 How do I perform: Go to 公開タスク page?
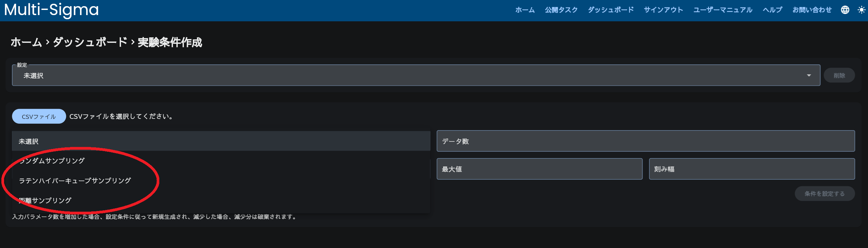561,10
